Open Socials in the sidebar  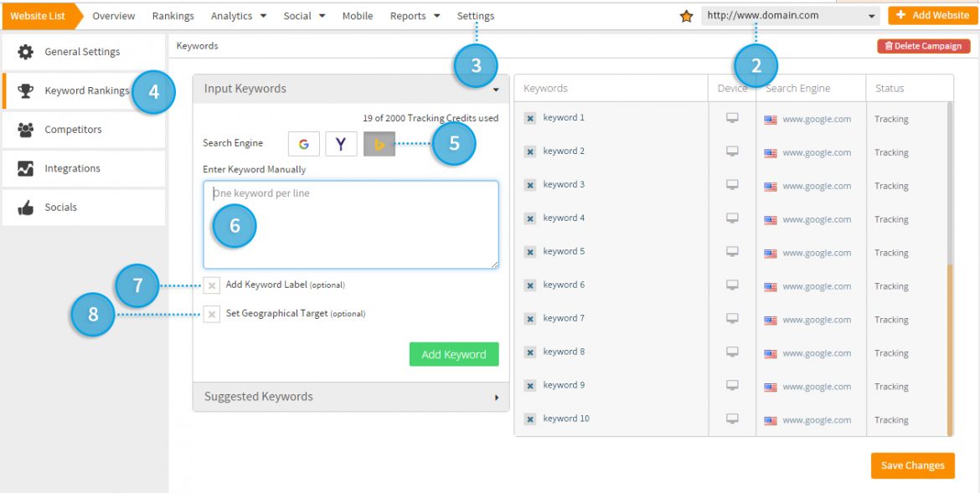(84, 208)
